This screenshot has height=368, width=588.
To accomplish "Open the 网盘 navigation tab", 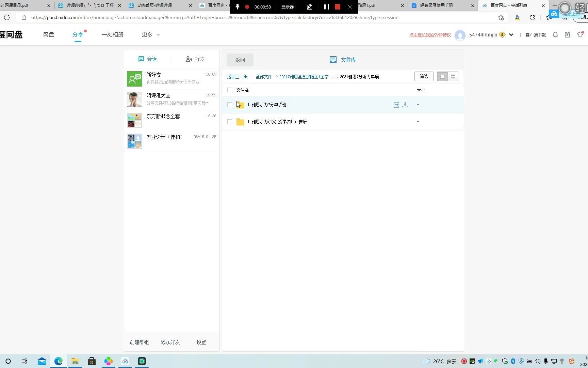I will (x=49, y=35).
